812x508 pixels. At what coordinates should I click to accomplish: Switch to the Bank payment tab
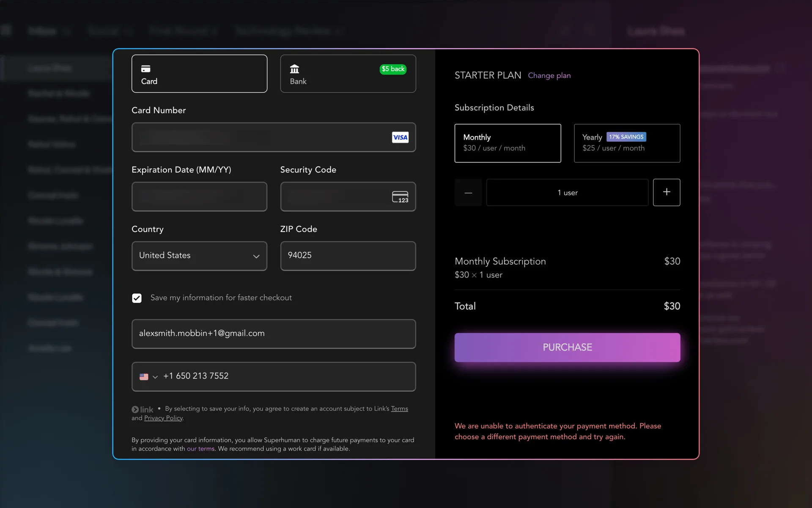348,74
